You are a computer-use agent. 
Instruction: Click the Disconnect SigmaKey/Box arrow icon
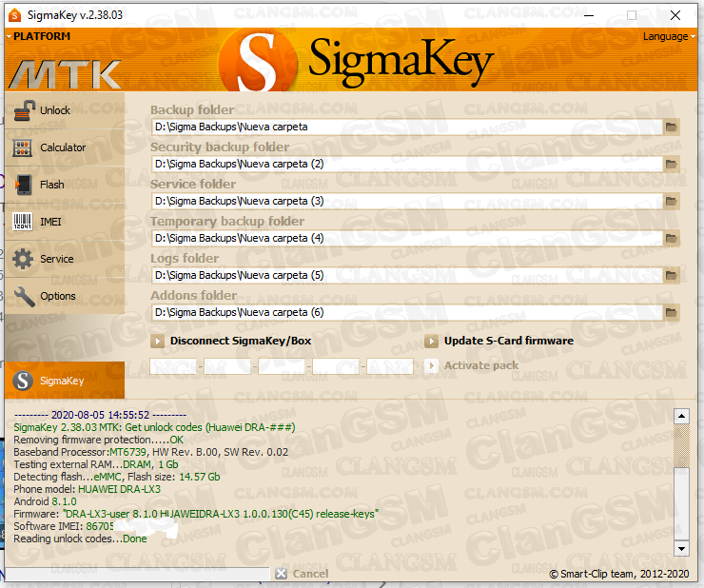coord(157,342)
